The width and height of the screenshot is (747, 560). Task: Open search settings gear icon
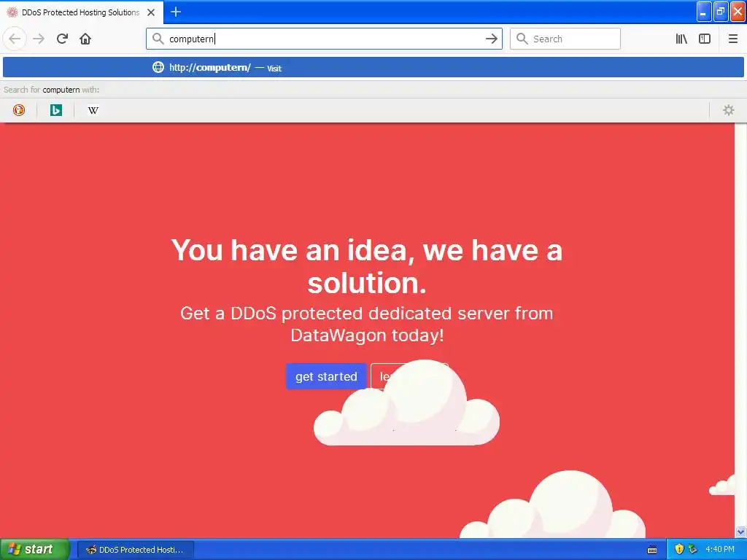(729, 110)
